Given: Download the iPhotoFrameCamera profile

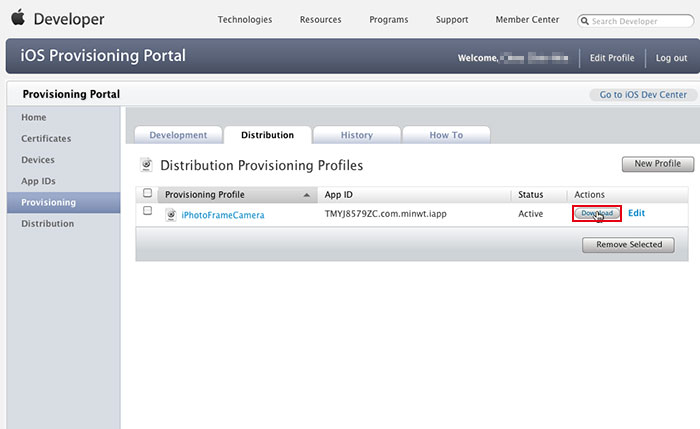Looking at the screenshot, I should click(x=597, y=213).
